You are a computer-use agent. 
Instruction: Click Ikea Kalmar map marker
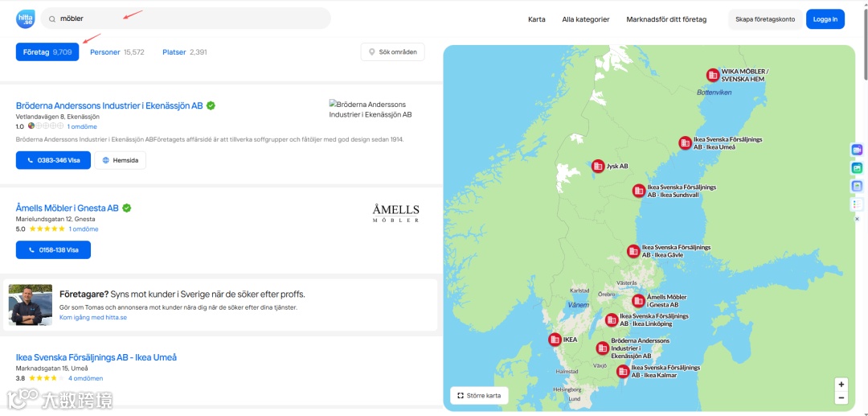tap(623, 371)
